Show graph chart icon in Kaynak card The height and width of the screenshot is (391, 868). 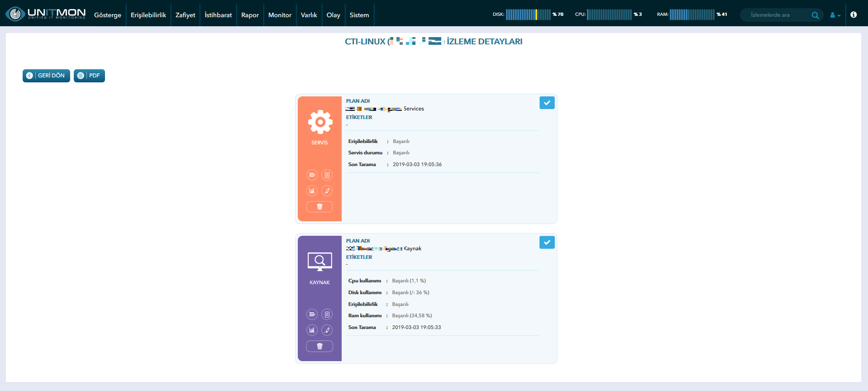tap(312, 330)
